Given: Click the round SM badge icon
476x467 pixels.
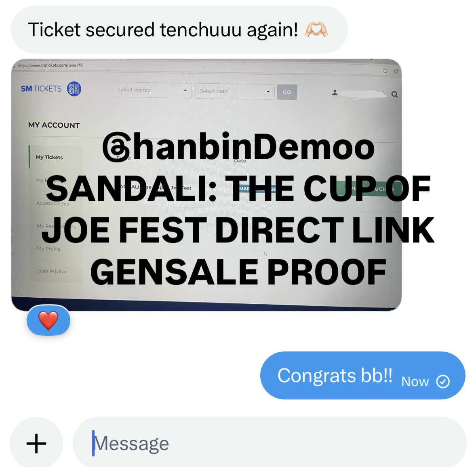Looking at the screenshot, I should 74,89.
